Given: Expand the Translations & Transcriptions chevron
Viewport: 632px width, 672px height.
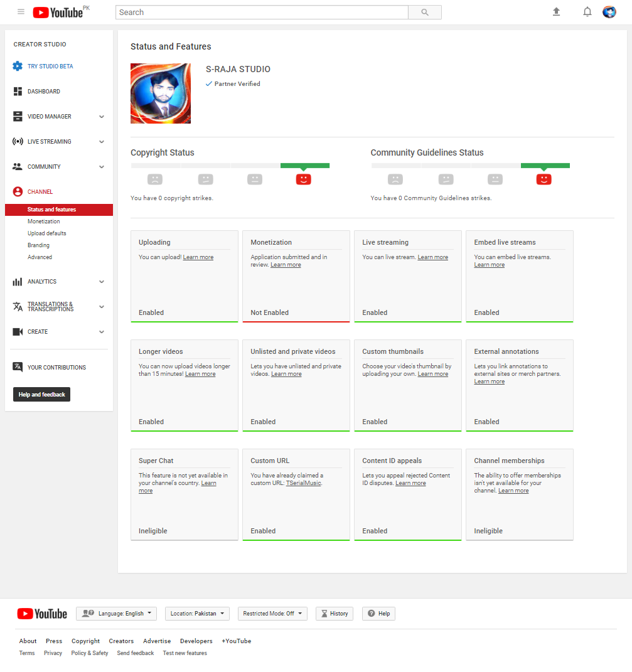Looking at the screenshot, I should (102, 307).
